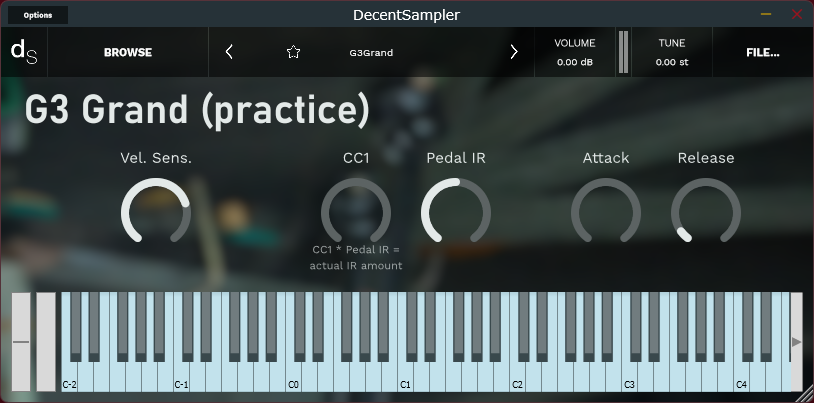Click the G3Grand preset name

(x=371, y=52)
